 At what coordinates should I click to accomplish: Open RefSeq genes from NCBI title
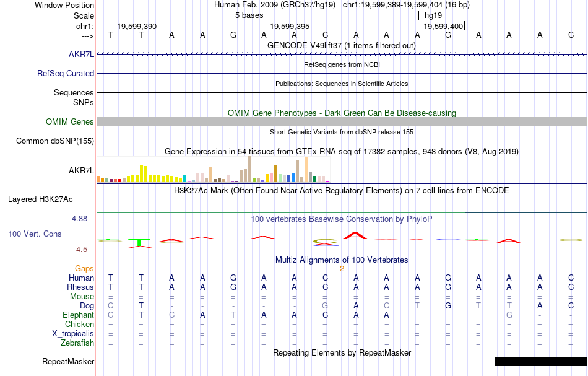point(342,64)
